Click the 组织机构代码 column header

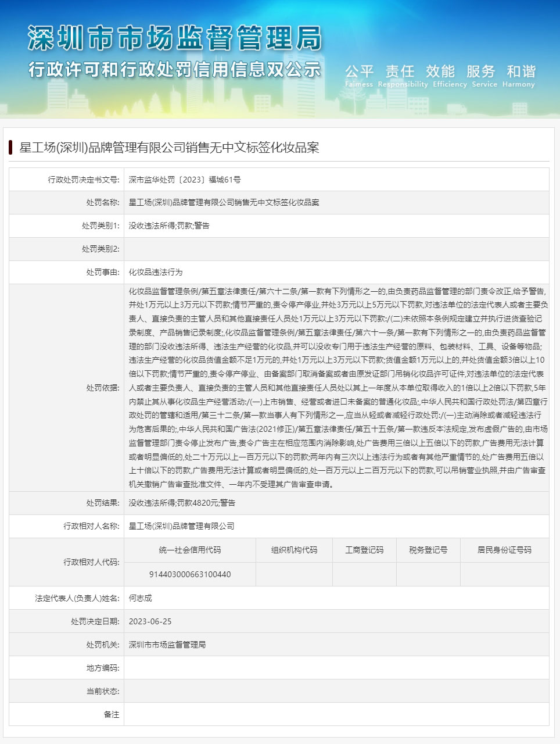click(294, 550)
